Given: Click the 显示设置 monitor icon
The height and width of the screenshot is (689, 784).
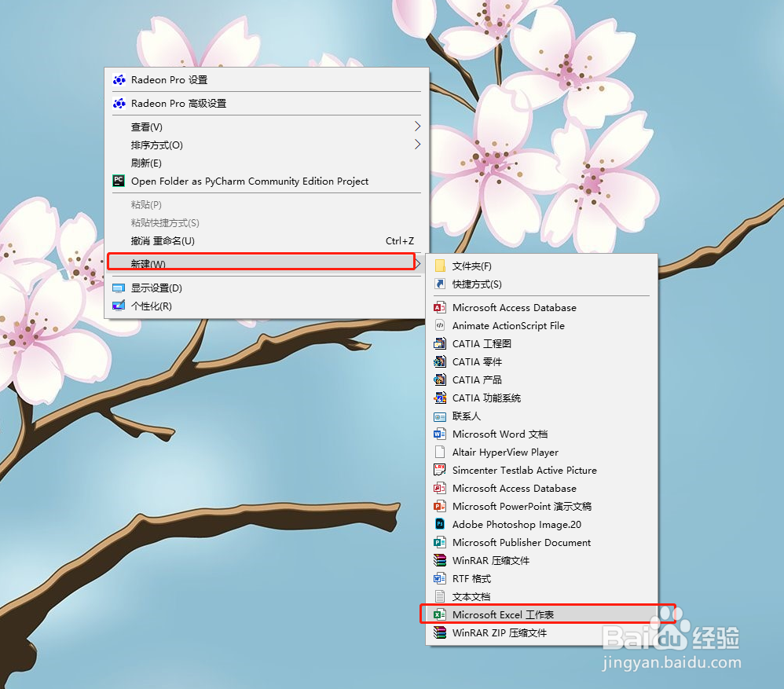Looking at the screenshot, I should (119, 288).
